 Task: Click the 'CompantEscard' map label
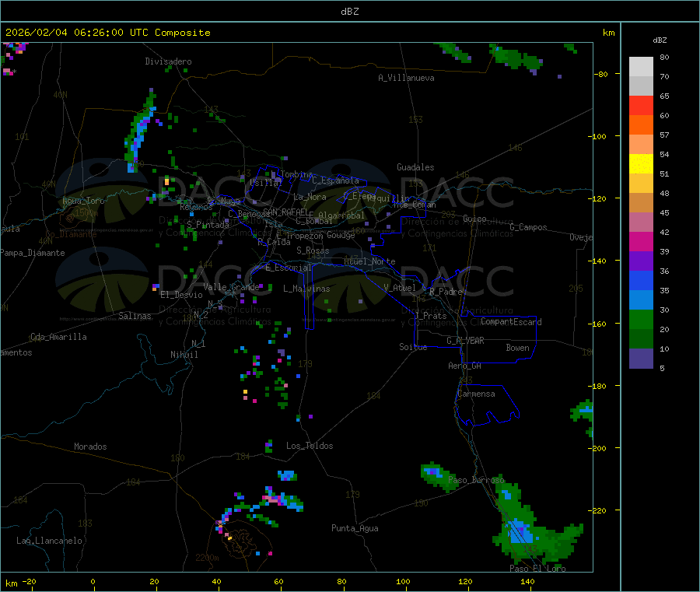(x=511, y=321)
